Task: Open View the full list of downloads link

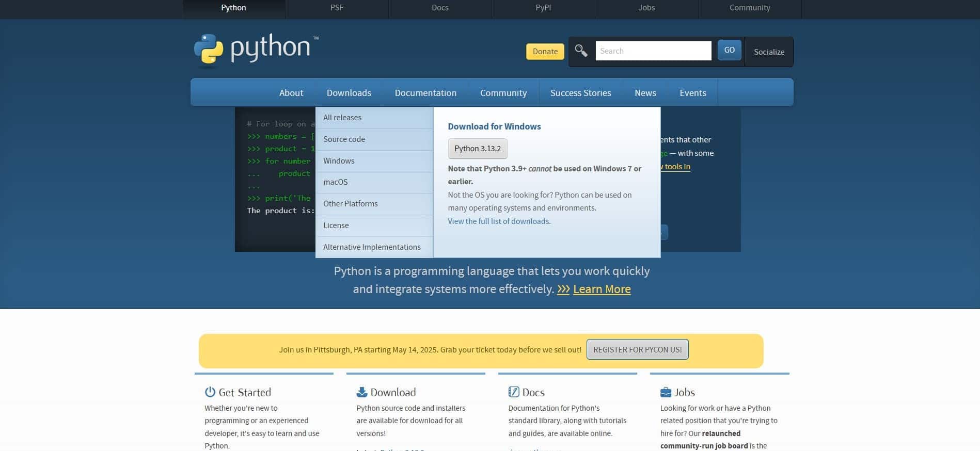Action: pyautogui.click(x=499, y=221)
